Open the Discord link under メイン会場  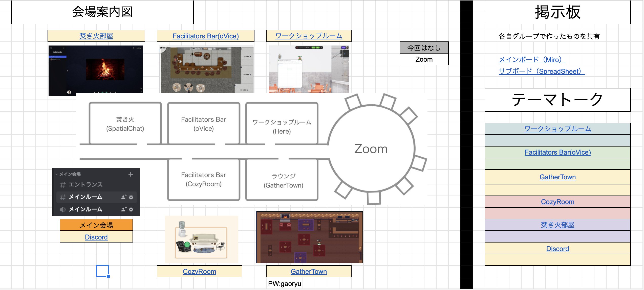click(x=96, y=237)
